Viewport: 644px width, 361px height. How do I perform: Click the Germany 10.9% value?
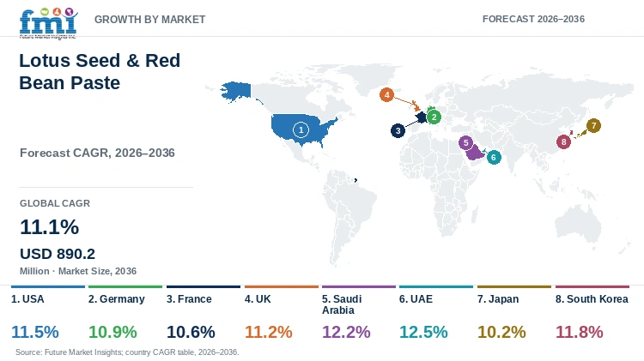(x=112, y=332)
